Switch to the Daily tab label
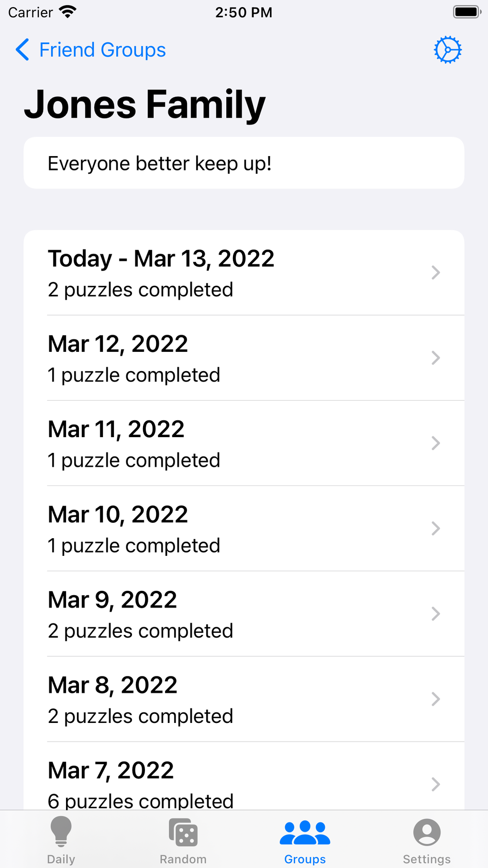Screen dimensions: 488x868 click(x=61, y=859)
